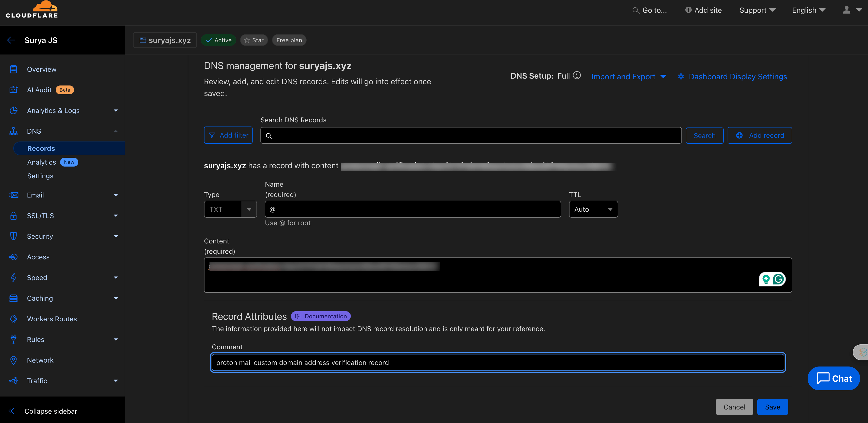
Task: Click the suryajs.xyz domain selector
Action: (x=165, y=40)
